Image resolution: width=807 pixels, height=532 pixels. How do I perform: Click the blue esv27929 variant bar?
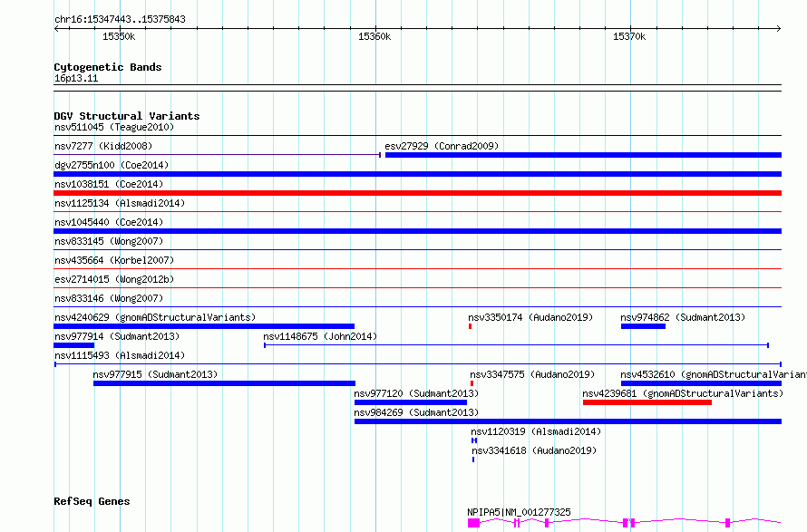pos(583,155)
